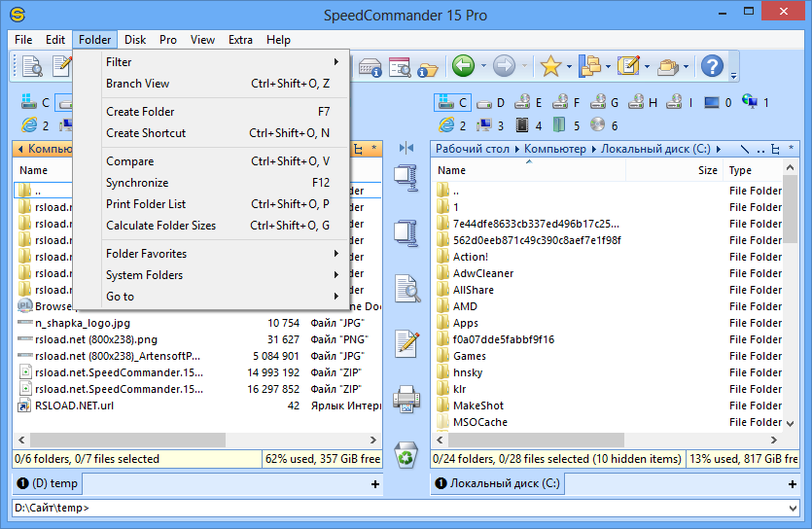
Task: Open Back button history dropdown arrow
Action: click(x=483, y=66)
